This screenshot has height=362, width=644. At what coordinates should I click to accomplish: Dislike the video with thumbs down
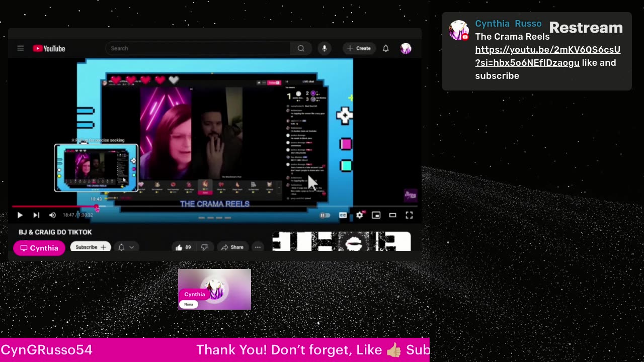(204, 247)
